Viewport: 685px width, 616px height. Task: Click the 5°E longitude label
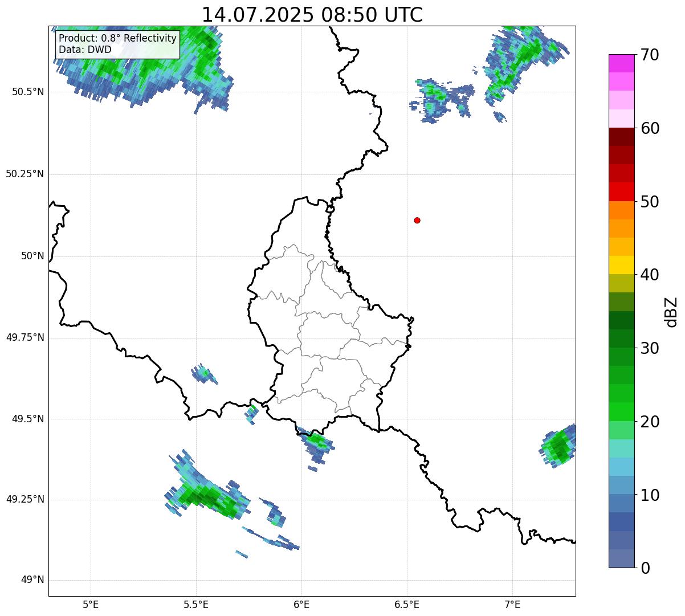[x=91, y=604]
